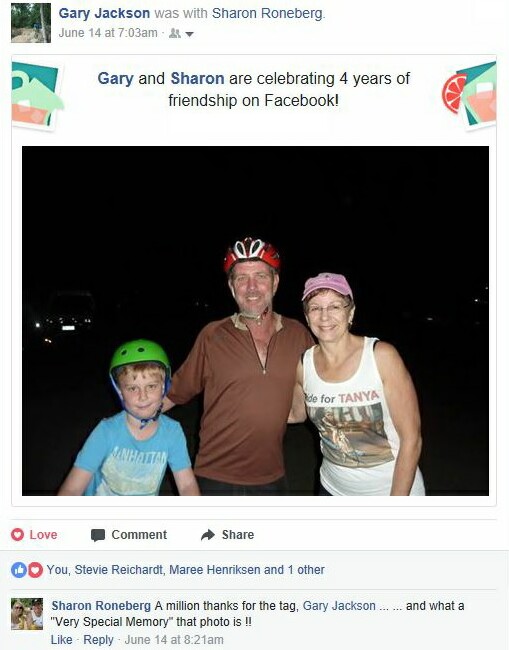The width and height of the screenshot is (509, 650).
Task: Click Sharon Roneberg's comment avatar
Action: tap(27, 614)
